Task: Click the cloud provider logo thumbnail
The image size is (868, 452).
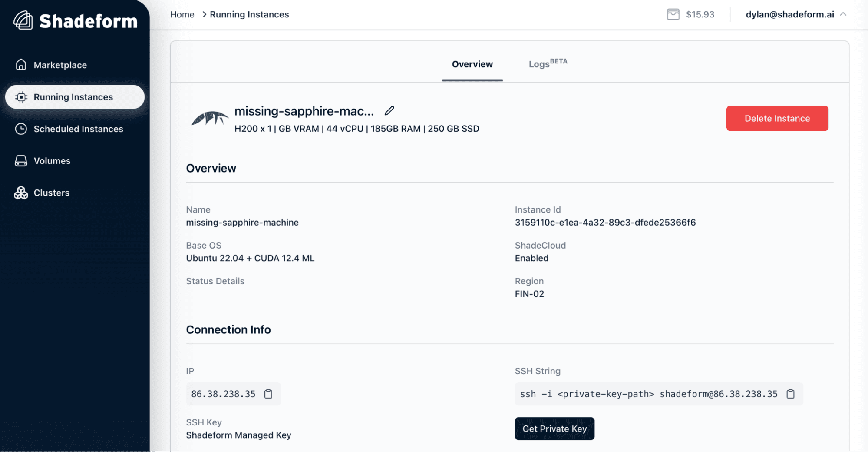Action: coord(210,118)
